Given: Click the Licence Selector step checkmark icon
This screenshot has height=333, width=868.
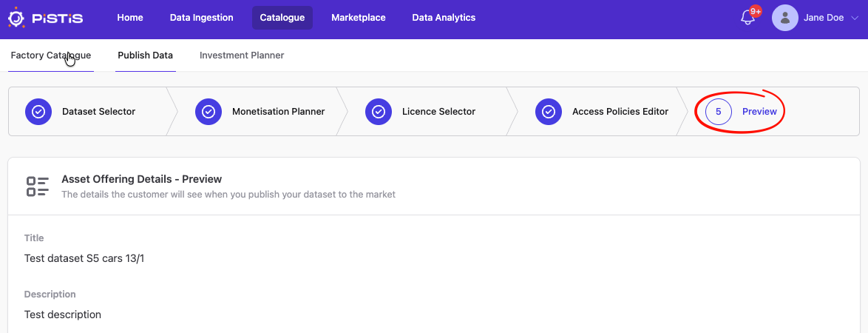Looking at the screenshot, I should [x=378, y=112].
